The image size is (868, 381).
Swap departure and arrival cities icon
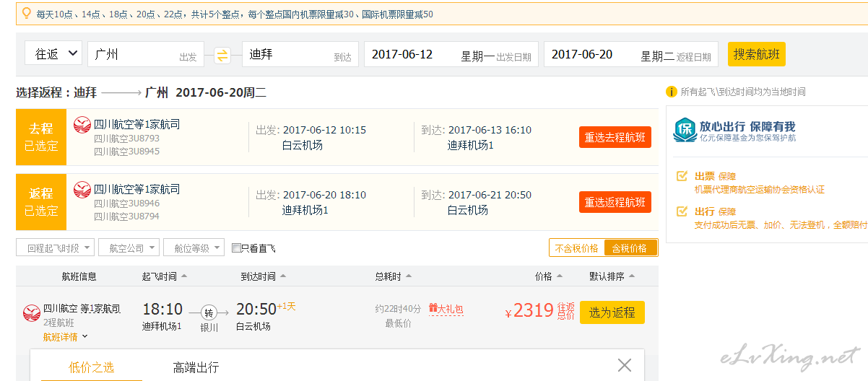click(x=222, y=55)
